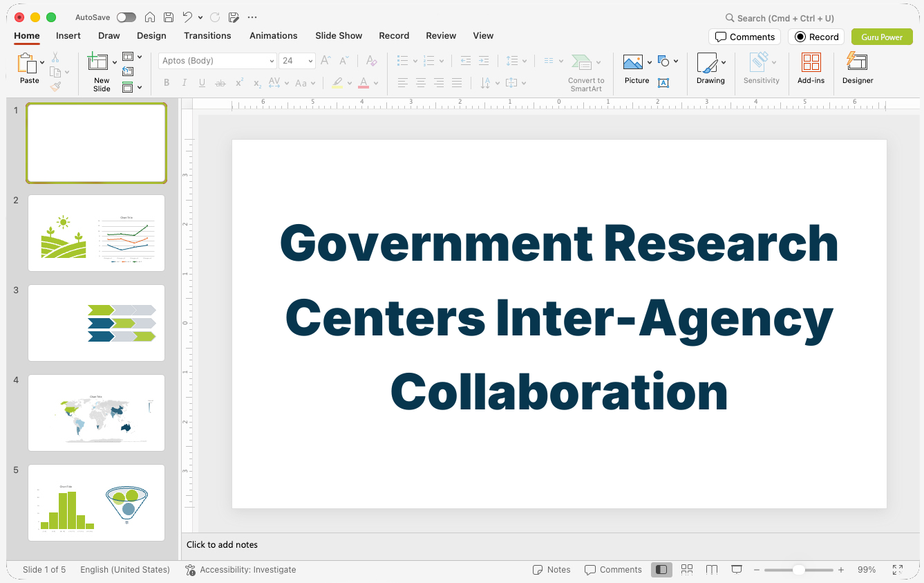Click Fit slide to window icon
Screen dimensions: 924x583
point(897,570)
